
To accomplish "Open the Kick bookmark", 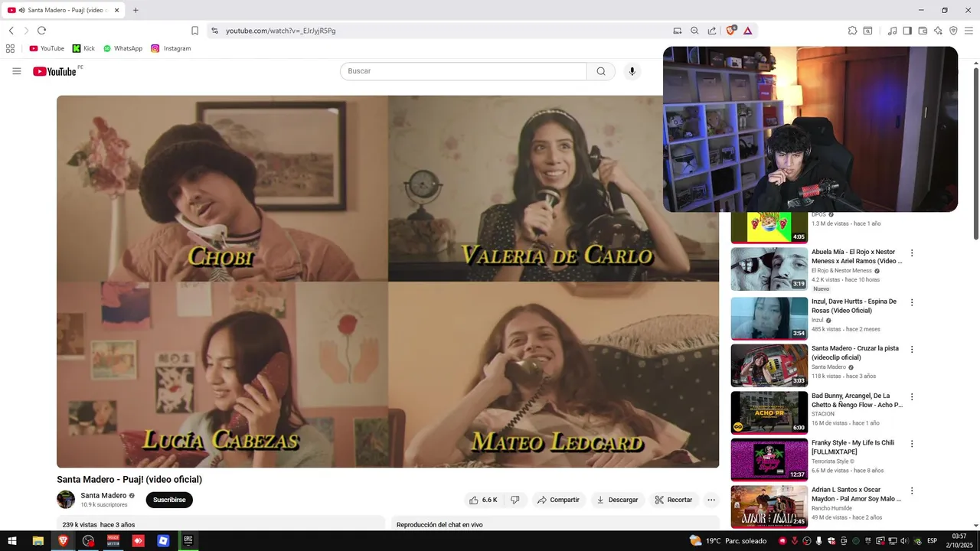I will click(x=83, y=48).
